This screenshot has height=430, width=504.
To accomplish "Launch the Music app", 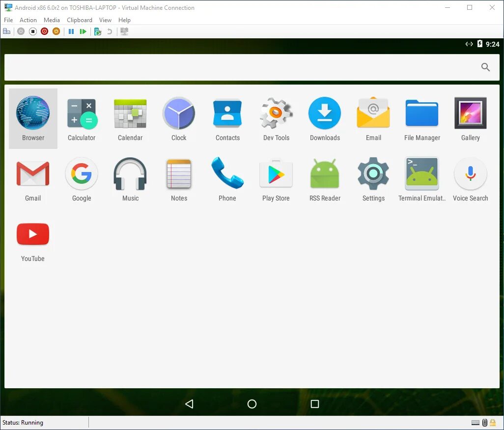I will pyautogui.click(x=130, y=179).
